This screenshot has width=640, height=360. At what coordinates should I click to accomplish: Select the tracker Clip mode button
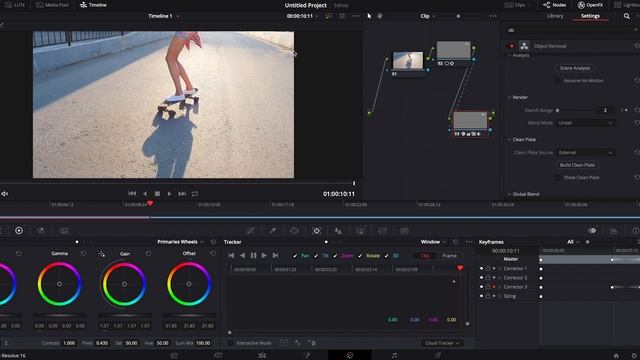click(425, 256)
